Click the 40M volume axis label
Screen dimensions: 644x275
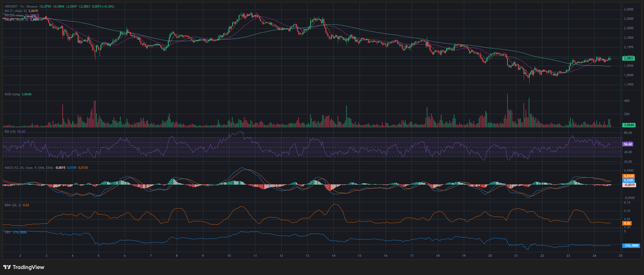click(x=627, y=101)
